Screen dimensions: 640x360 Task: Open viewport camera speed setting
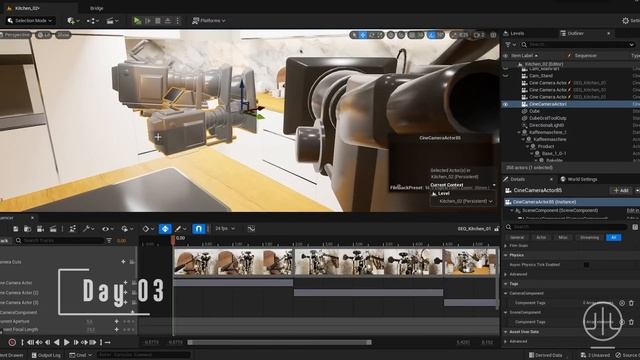tap(479, 36)
